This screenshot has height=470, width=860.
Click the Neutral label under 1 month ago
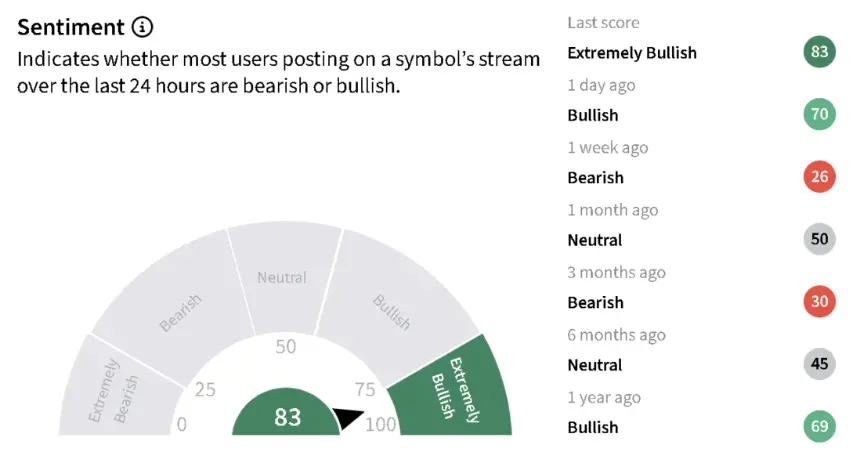coord(595,240)
